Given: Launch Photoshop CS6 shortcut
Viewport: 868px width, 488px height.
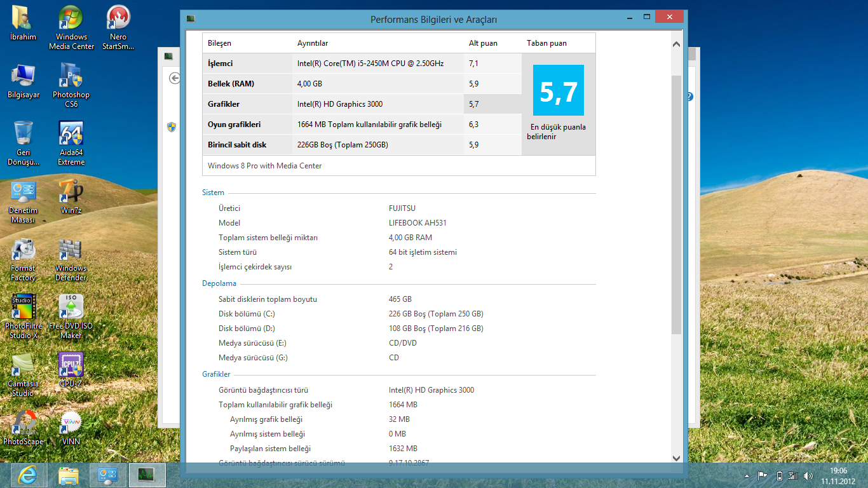Looking at the screenshot, I should (x=71, y=86).
